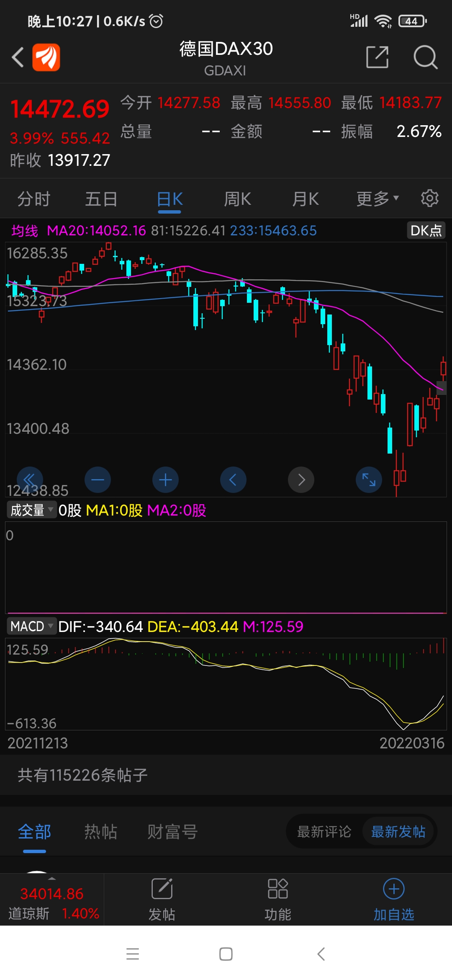Tap 共有115226条帖子 post count
This screenshot has width=452, height=980.
point(82,775)
